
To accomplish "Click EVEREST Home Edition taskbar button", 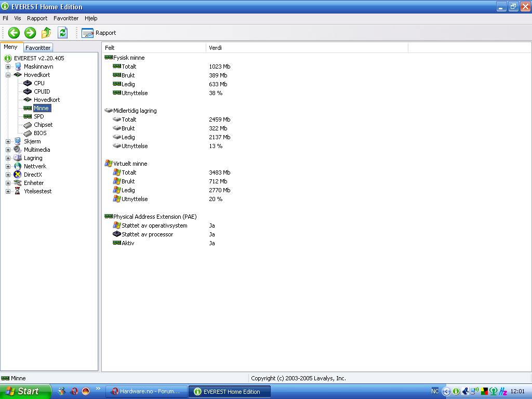I will (230, 392).
